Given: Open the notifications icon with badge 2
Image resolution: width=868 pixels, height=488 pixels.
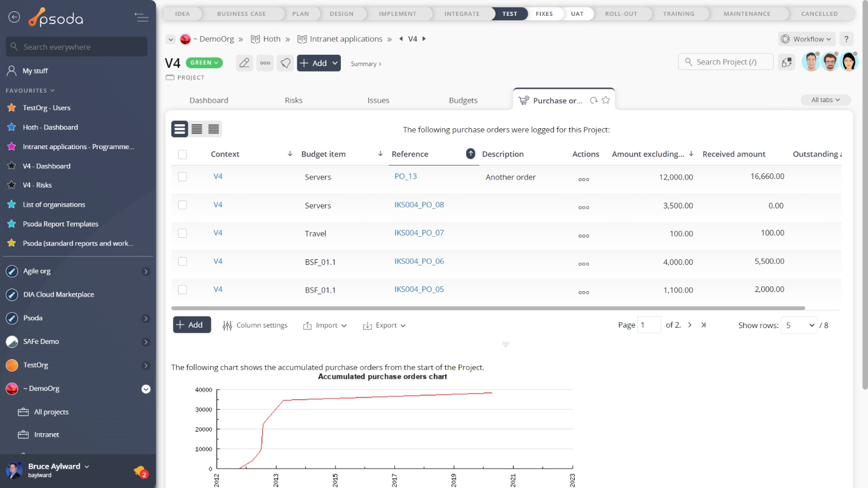Looking at the screenshot, I should (140, 471).
